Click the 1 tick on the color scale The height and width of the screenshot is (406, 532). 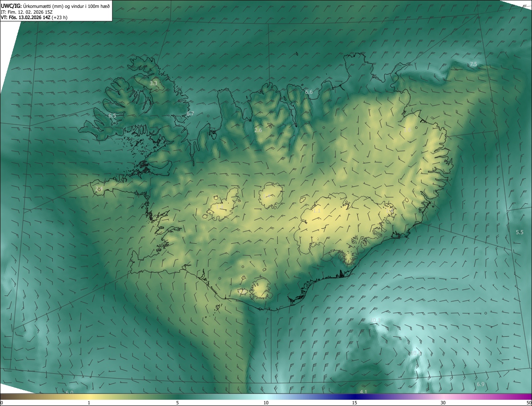89,403
